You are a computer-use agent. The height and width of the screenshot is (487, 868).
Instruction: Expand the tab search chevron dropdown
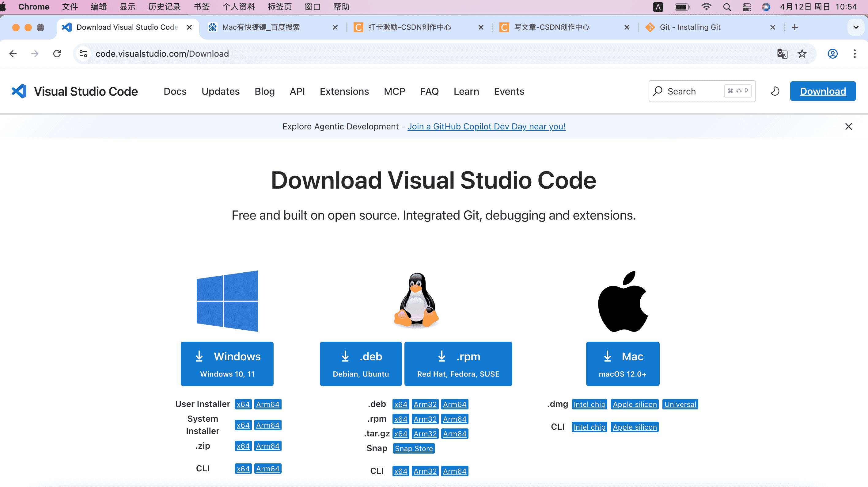856,27
